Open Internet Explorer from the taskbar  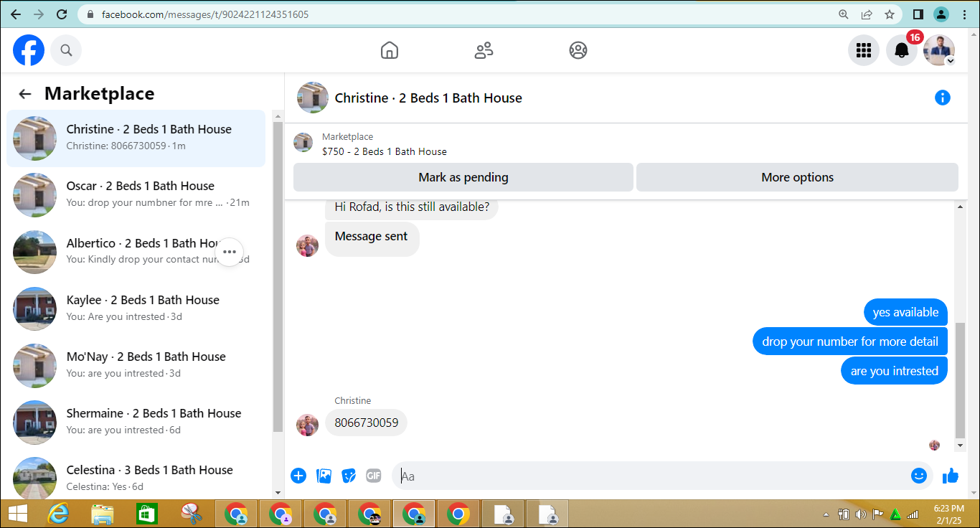(59, 514)
